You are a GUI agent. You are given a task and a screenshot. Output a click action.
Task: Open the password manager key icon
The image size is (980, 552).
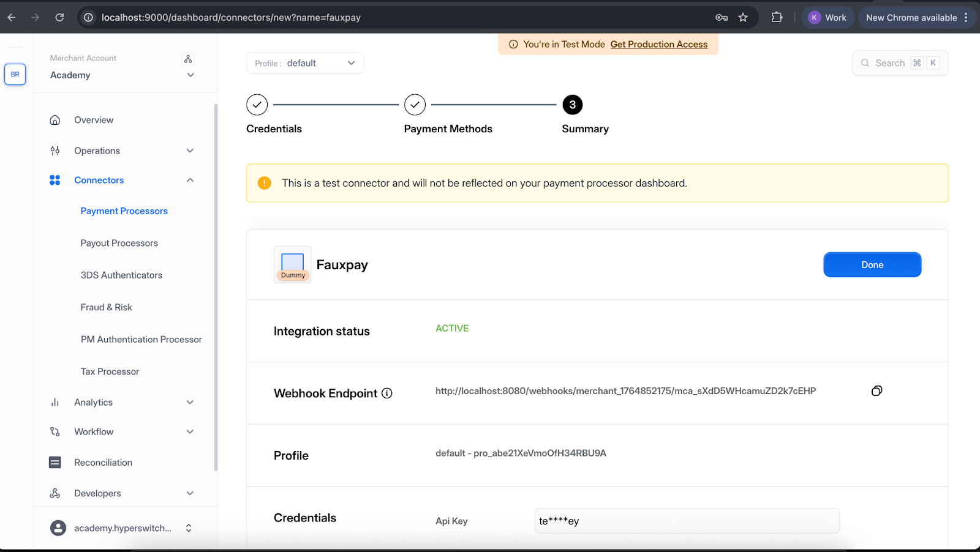pos(722,17)
